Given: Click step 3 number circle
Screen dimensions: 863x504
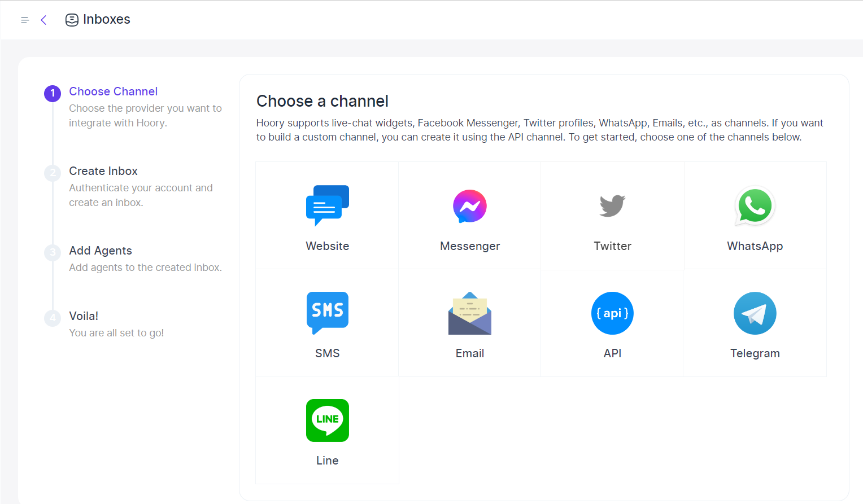Looking at the screenshot, I should click(53, 252).
